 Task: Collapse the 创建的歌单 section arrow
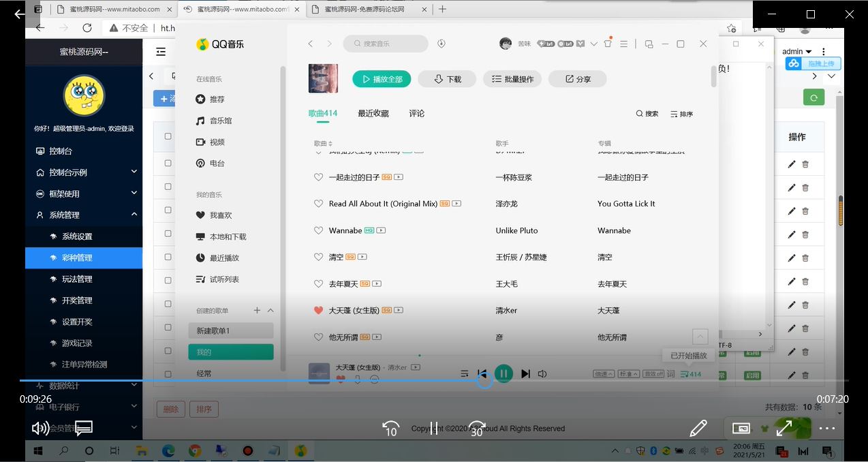(270, 310)
